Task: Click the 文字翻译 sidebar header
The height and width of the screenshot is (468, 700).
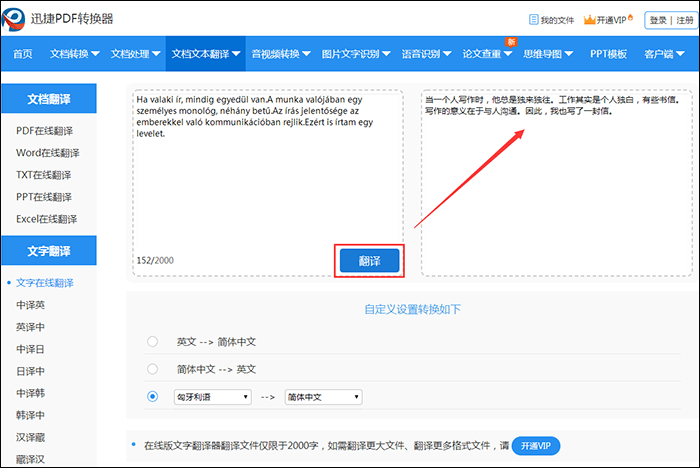Action: point(49,251)
